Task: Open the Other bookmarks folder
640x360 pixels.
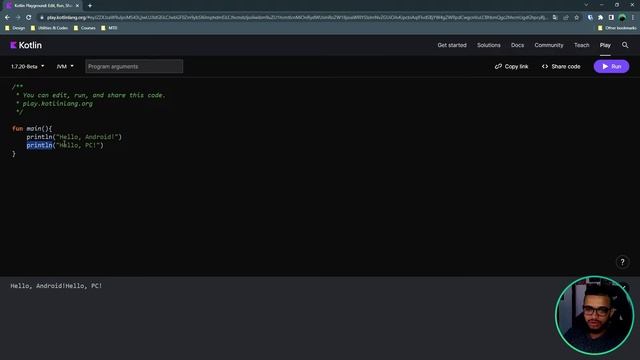Action: click(617, 28)
